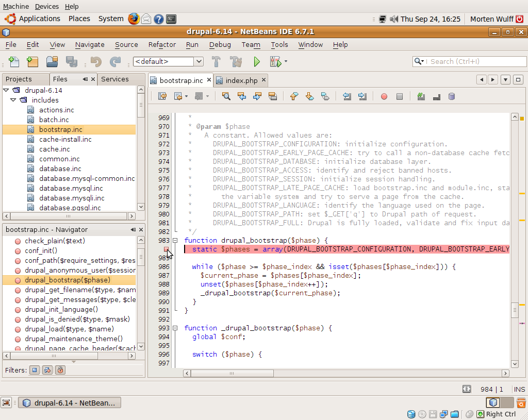This screenshot has width=528, height=420.
Task: Open the Refactor menu
Action: coord(162,44)
